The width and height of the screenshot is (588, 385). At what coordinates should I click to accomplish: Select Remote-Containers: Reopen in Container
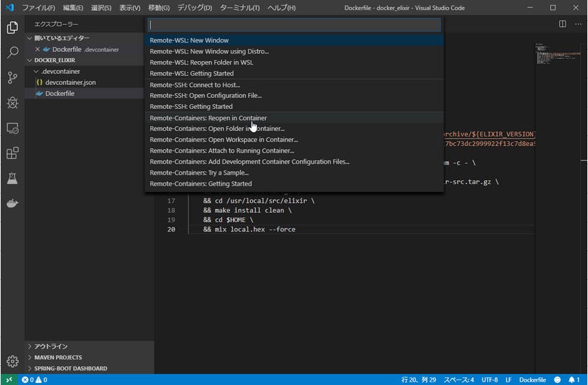[x=295, y=118]
